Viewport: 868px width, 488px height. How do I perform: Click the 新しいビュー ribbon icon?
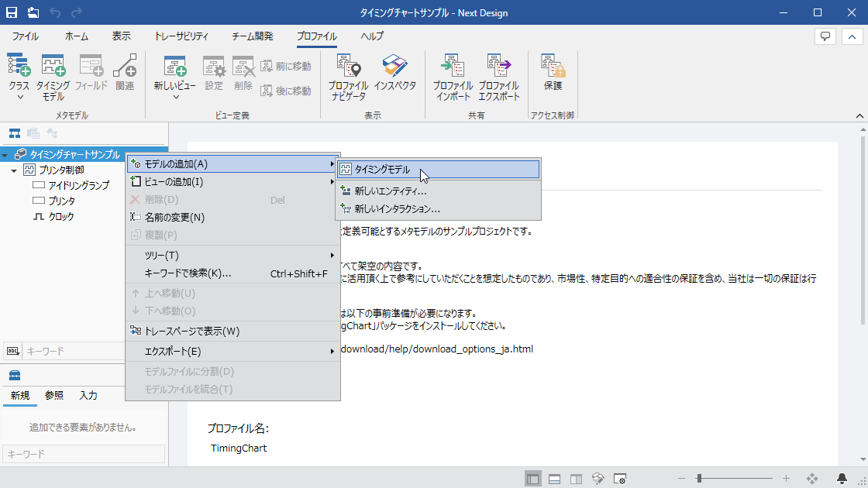click(175, 72)
